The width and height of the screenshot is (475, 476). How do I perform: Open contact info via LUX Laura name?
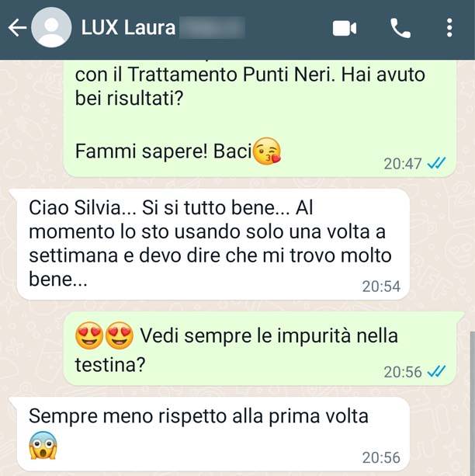click(x=128, y=28)
